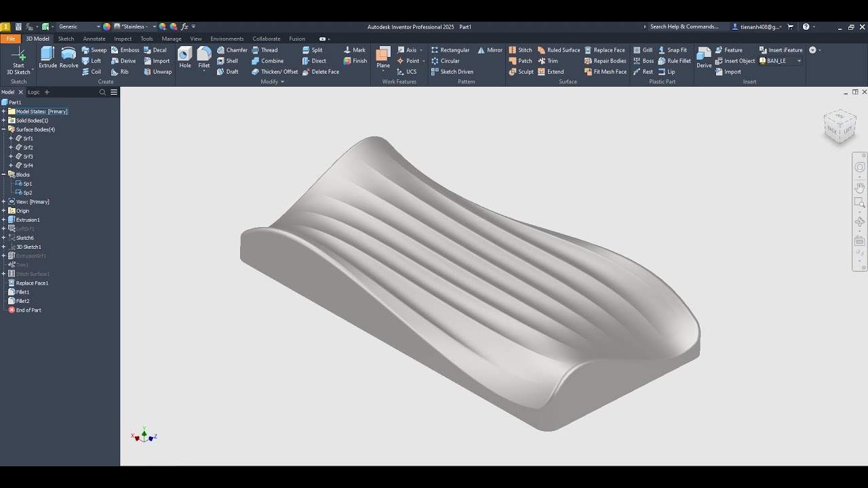The width and height of the screenshot is (868, 488).
Task: Open the Stainless appearance dropdown
Action: tap(135, 26)
